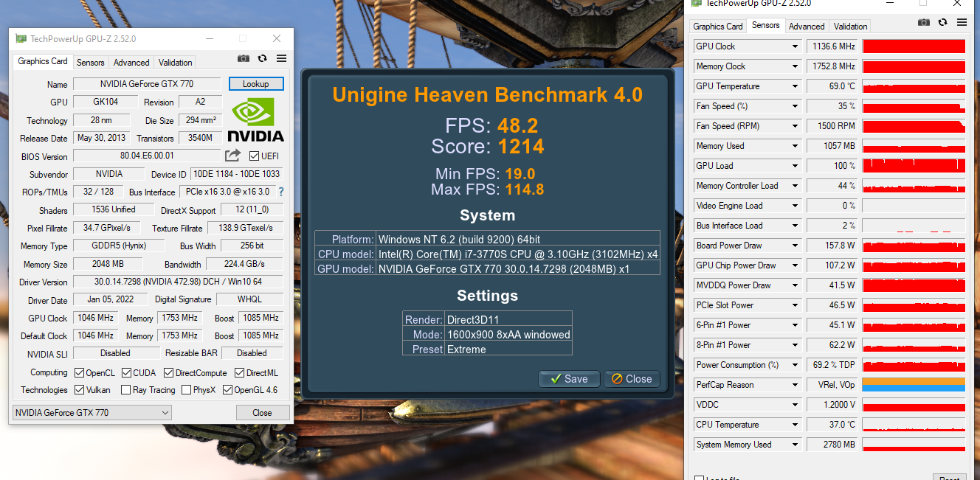Open the hamburger menu in the Sensors GPU-Z window
This screenshot has width=980, height=480.
click(961, 22)
